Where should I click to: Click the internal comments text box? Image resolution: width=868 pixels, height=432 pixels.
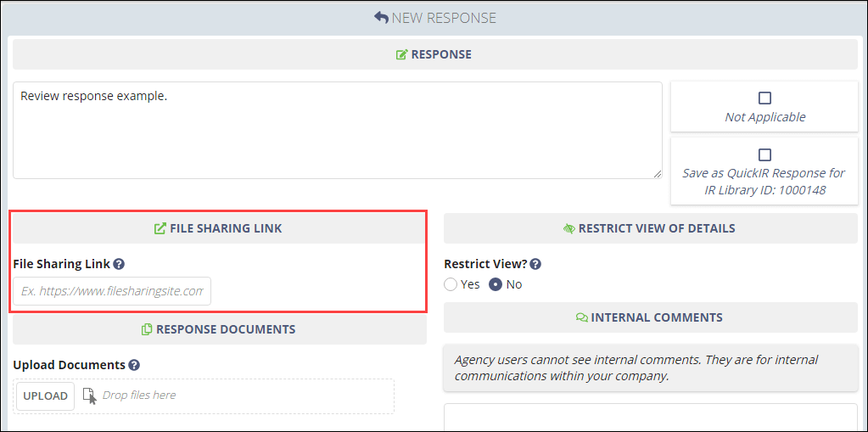tap(651, 418)
